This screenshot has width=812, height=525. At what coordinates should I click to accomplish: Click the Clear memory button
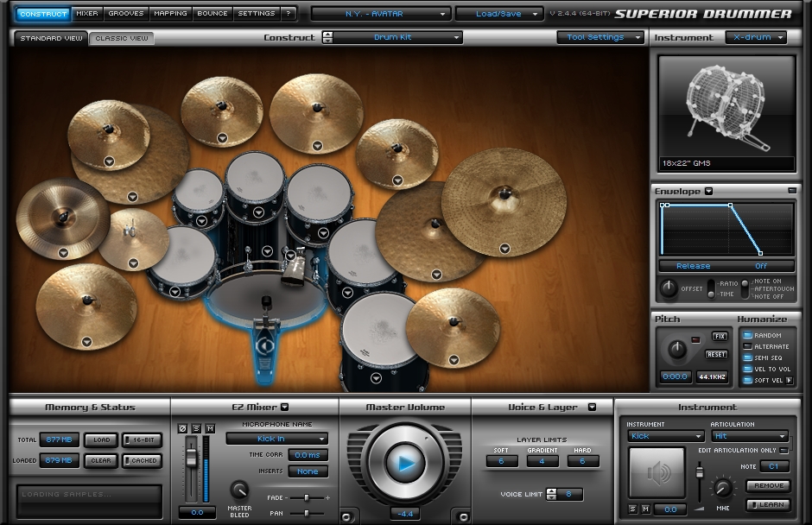102,460
